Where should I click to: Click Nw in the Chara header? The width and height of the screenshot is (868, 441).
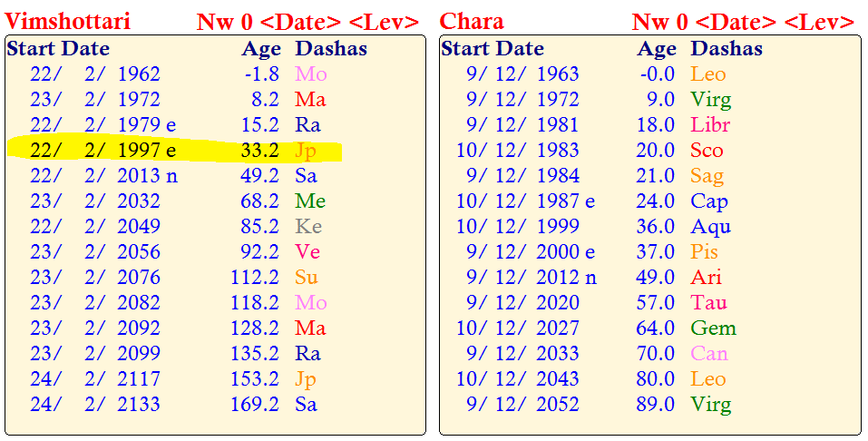pyautogui.click(x=650, y=21)
